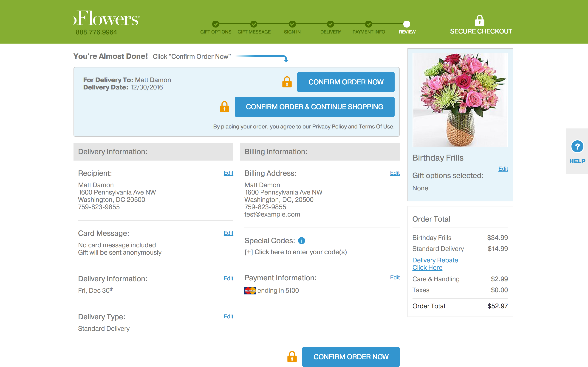The width and height of the screenshot is (588, 367).
Task: Edit the Birthday Frills gift options
Action: [503, 169]
